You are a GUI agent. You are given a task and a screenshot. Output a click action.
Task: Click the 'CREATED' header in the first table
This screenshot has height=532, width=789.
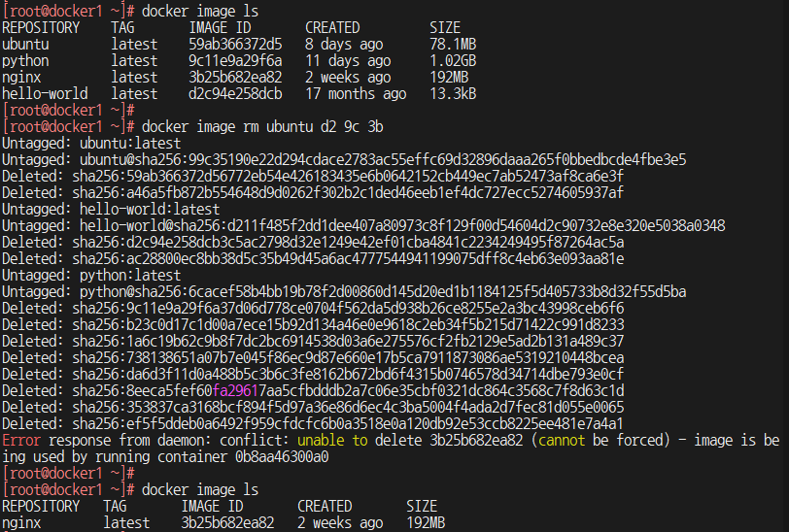(x=332, y=27)
